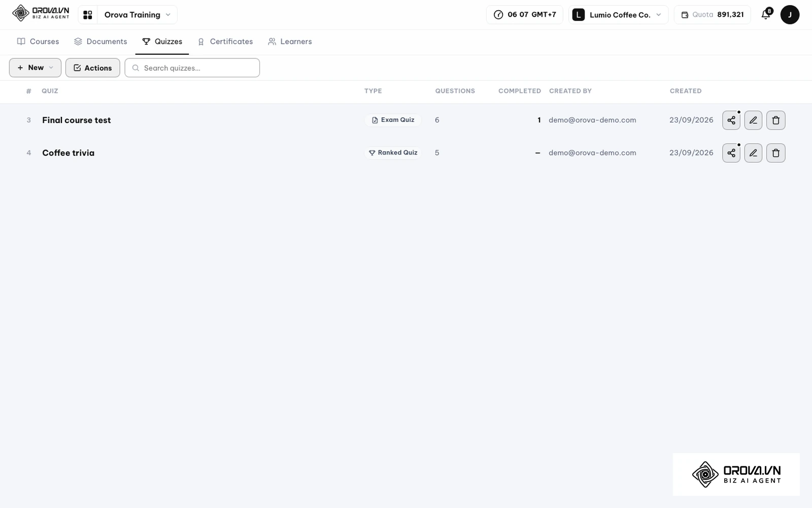Viewport: 812px width, 508px height.
Task: Expand the New quiz dropdown
Action: click(35, 68)
